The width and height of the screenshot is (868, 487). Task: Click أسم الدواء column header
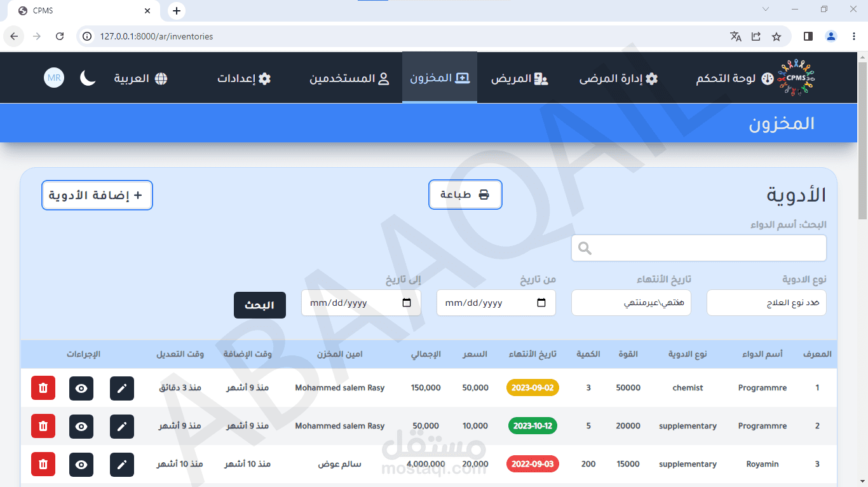click(x=763, y=354)
